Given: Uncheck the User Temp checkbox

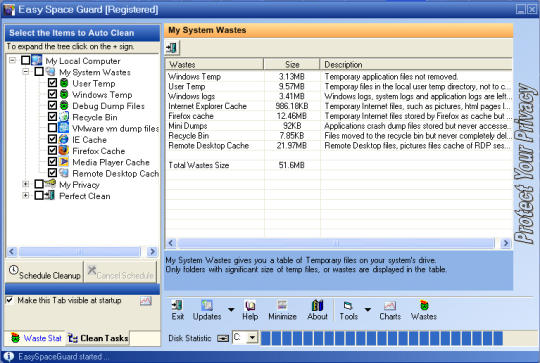Looking at the screenshot, I should point(52,83).
